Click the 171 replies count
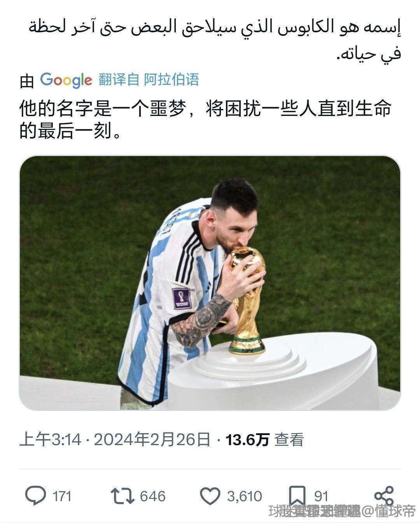Image resolution: width=420 pixels, height=523 pixels. point(62,497)
